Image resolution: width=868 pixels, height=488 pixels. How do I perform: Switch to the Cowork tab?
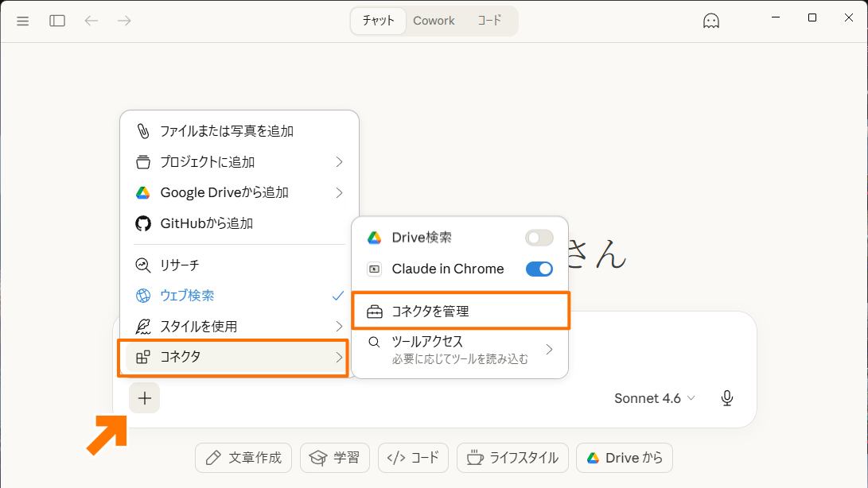pos(434,21)
